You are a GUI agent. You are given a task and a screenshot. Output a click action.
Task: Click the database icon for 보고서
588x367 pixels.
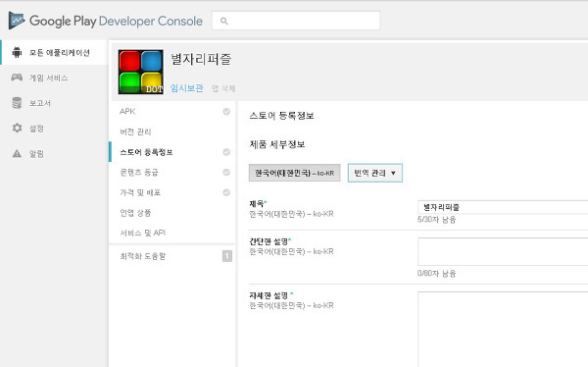[17, 103]
